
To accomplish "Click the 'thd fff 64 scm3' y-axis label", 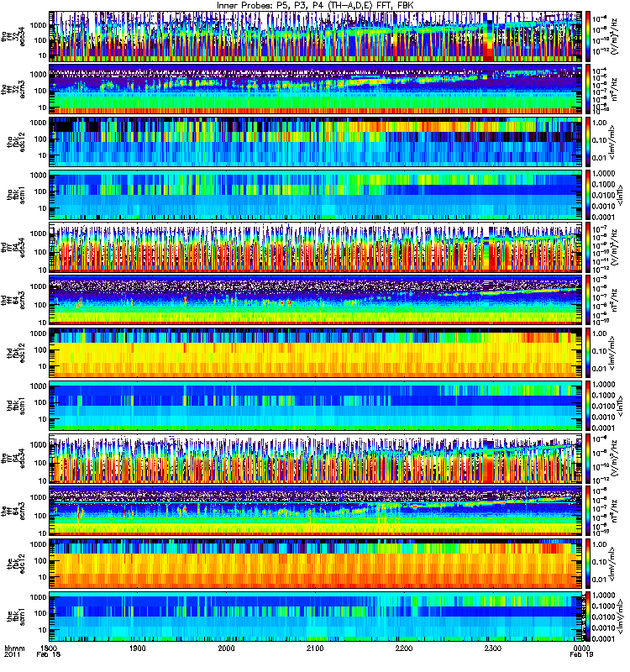I will [13, 300].
